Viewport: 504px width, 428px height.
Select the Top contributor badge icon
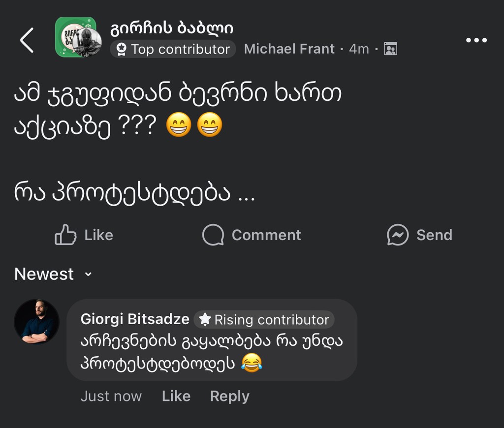(121, 49)
